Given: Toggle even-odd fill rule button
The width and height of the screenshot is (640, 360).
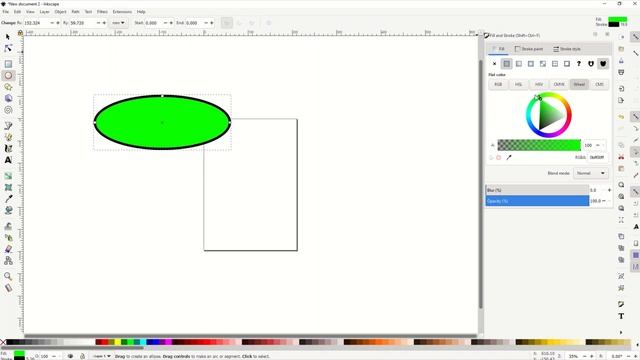Looking at the screenshot, I should (x=591, y=64).
